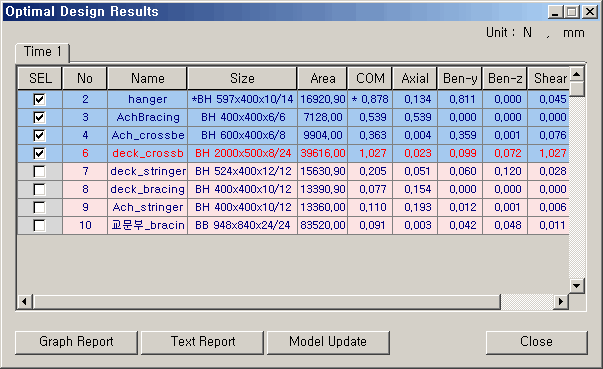The image size is (603, 369).
Task: Select the 'AchBracing' name cell
Action: point(148,118)
